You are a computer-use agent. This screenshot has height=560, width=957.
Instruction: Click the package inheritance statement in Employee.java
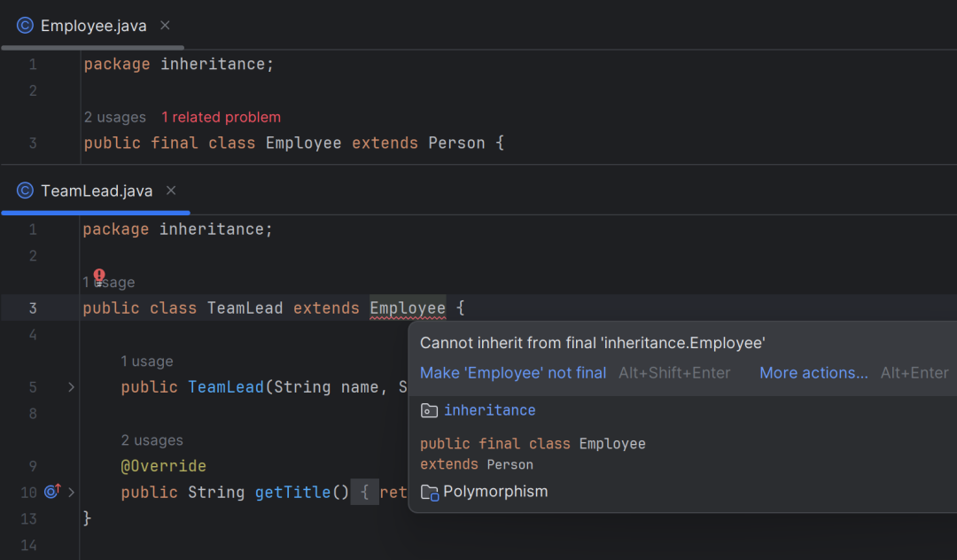179,64
